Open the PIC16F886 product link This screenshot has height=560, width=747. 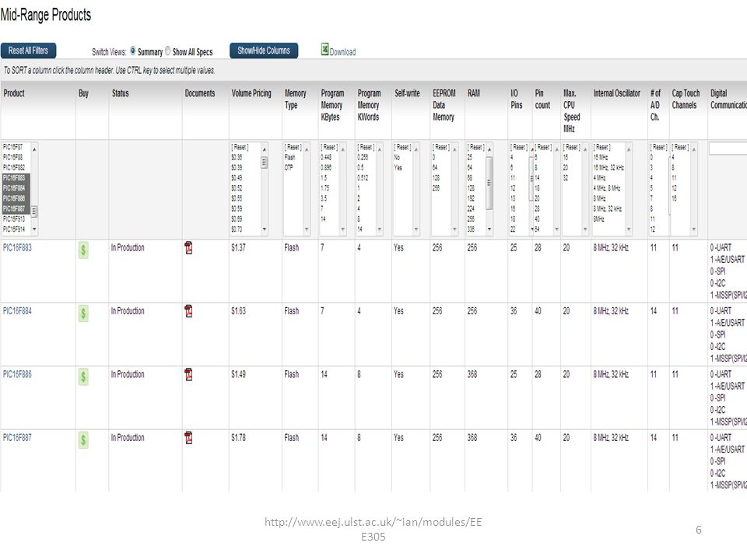coord(17,374)
